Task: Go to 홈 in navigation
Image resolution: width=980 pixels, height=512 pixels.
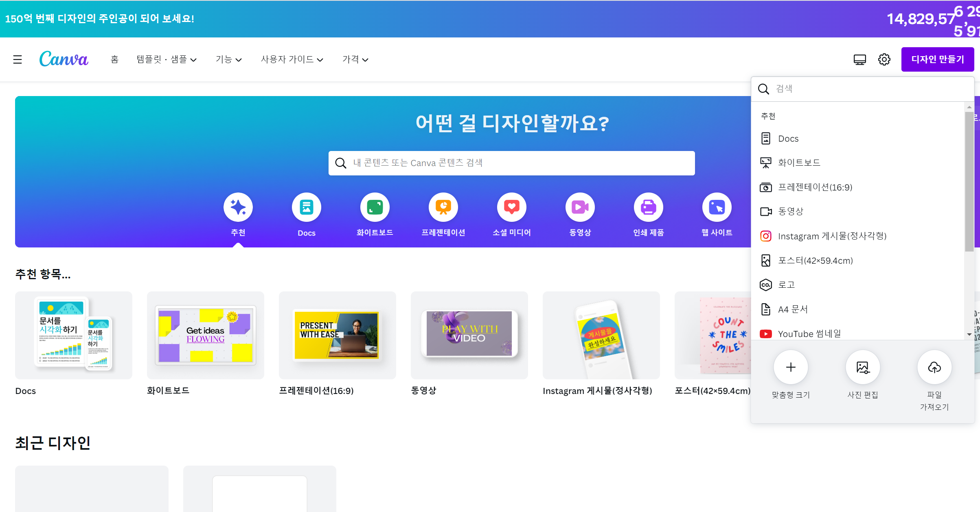Action: click(114, 59)
